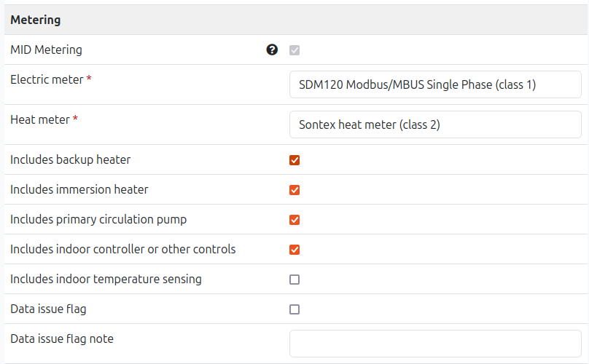Screen dimensions: 589x364
Task: Click the Data issue flag note label
Action: [x=62, y=339]
